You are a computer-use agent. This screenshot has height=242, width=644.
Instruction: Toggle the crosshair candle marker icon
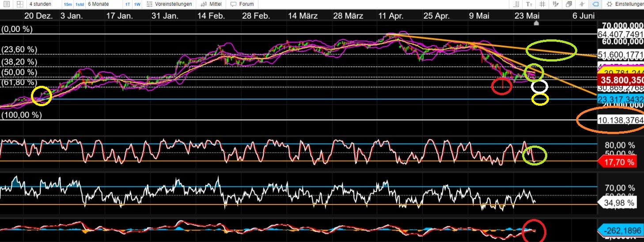pos(582,4)
